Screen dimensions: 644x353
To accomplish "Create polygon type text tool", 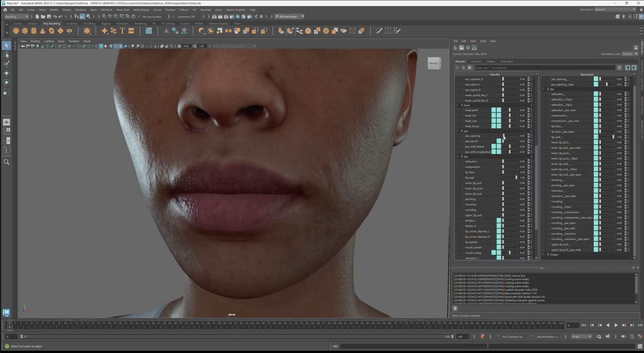I will click(x=122, y=31).
